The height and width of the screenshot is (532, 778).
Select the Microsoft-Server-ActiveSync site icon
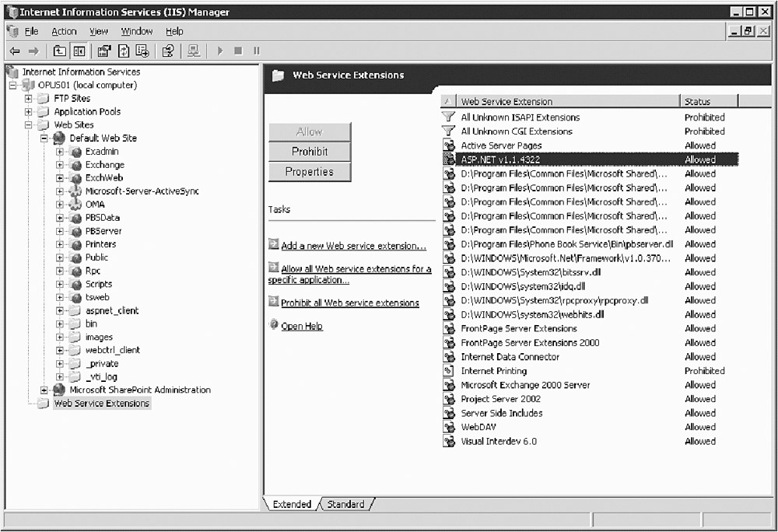[x=75, y=191]
